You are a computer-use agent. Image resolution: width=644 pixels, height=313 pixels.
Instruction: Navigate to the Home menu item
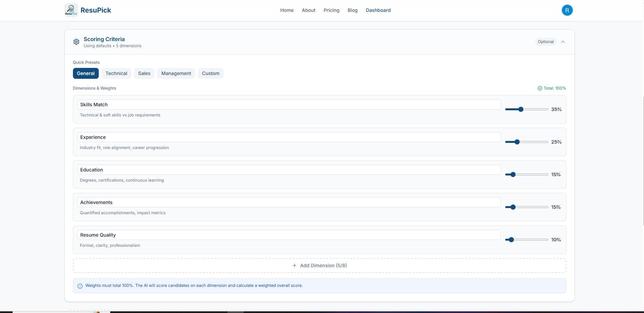tap(287, 10)
